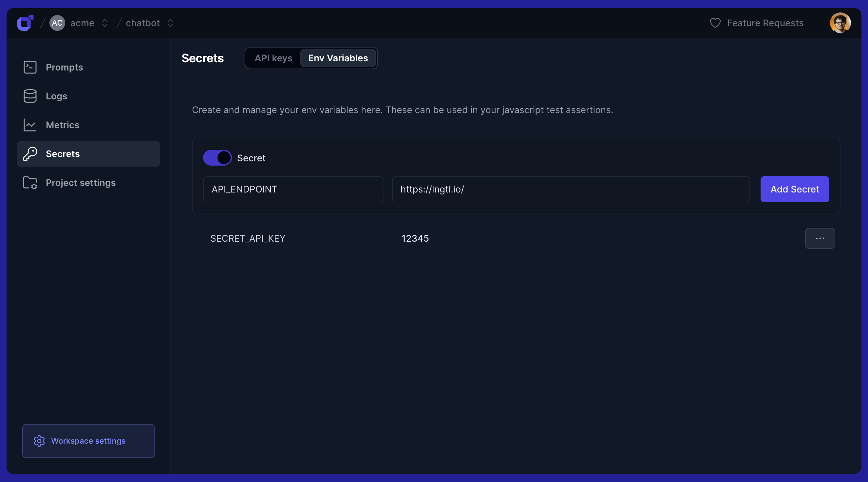The width and height of the screenshot is (868, 482).
Task: Click the Metrics chart icon
Action: tap(30, 125)
